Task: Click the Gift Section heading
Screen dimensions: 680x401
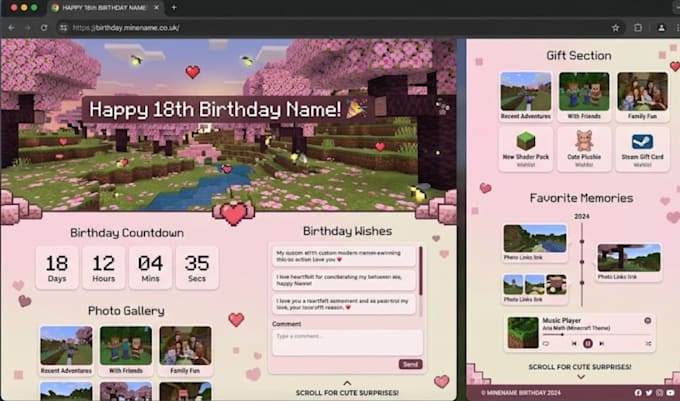Action: point(579,55)
